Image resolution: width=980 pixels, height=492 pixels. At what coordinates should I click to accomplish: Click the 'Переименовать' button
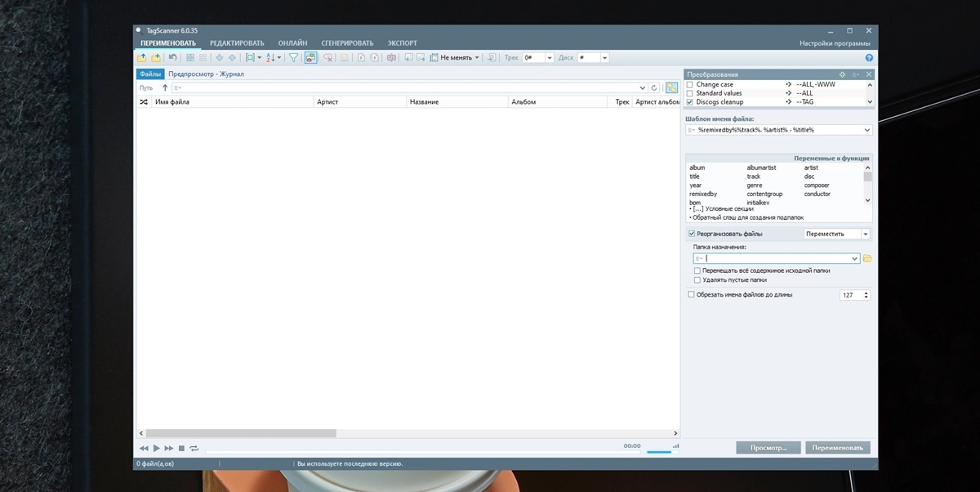tap(837, 448)
